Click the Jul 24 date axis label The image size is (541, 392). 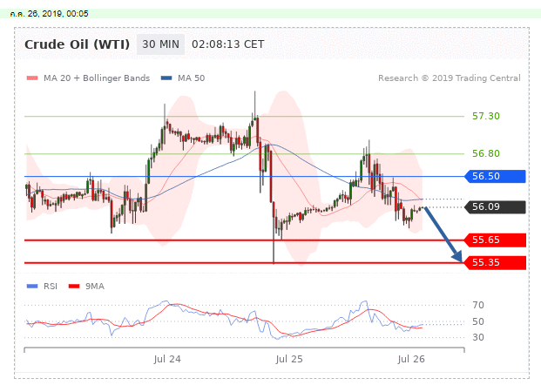(x=167, y=359)
